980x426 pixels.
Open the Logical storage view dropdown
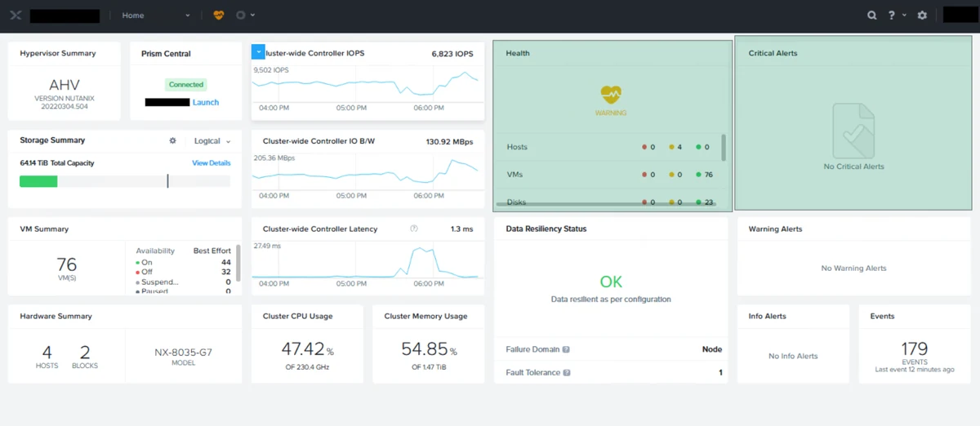pos(212,141)
